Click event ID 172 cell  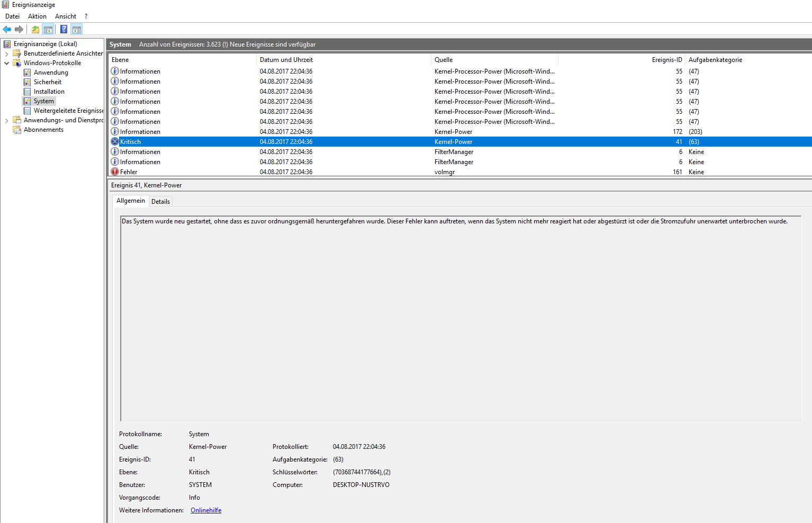pos(678,132)
